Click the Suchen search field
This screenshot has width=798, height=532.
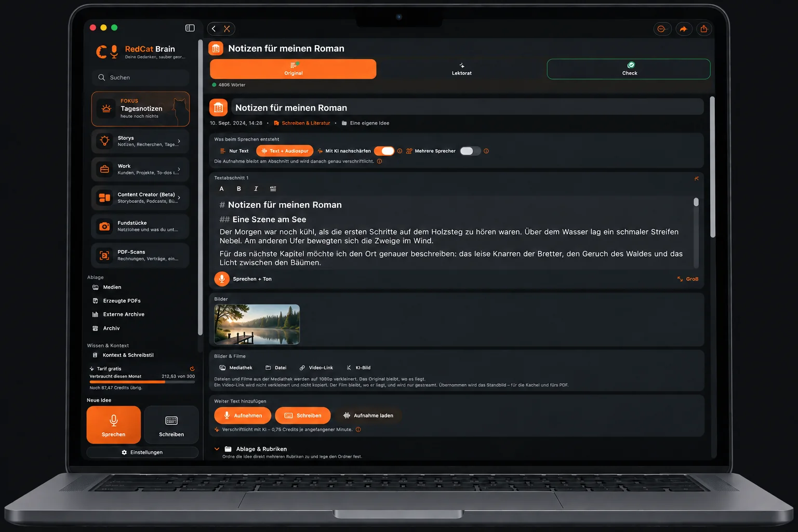140,77
